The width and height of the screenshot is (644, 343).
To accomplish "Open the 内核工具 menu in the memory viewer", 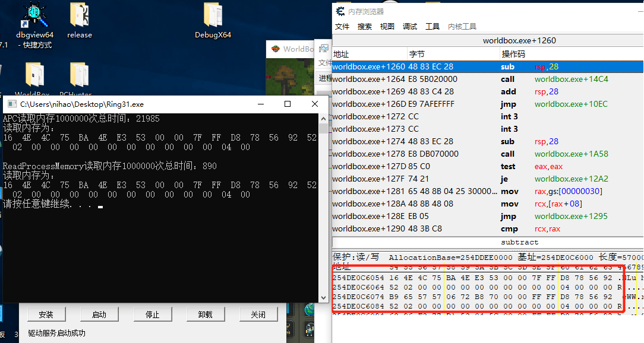I will (462, 27).
